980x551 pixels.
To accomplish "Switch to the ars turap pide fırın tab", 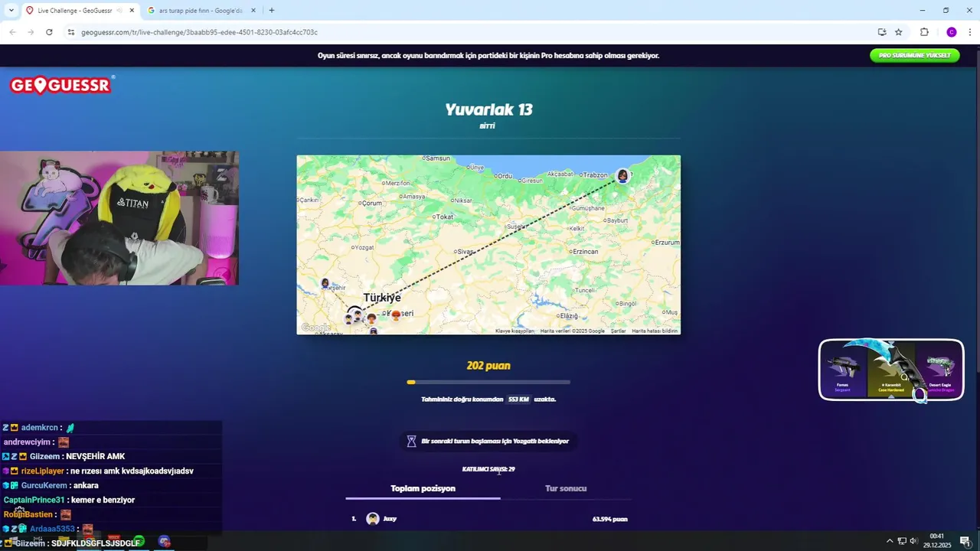I will [x=201, y=11].
